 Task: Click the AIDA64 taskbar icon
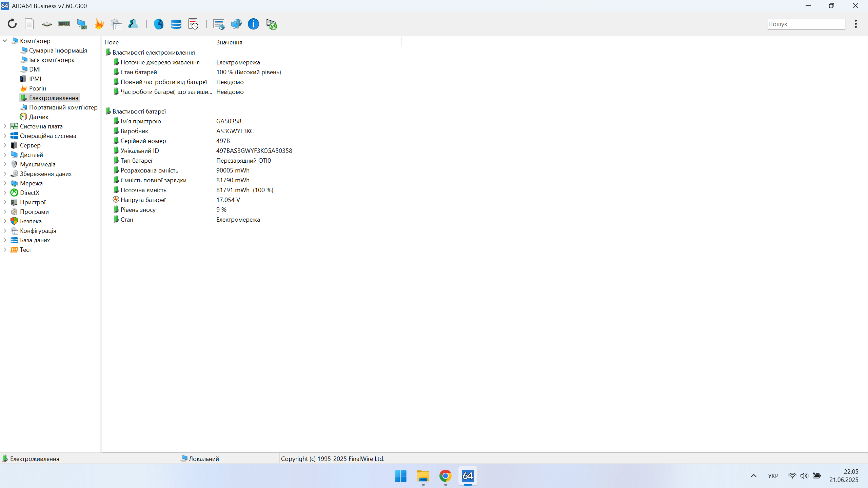(x=468, y=476)
